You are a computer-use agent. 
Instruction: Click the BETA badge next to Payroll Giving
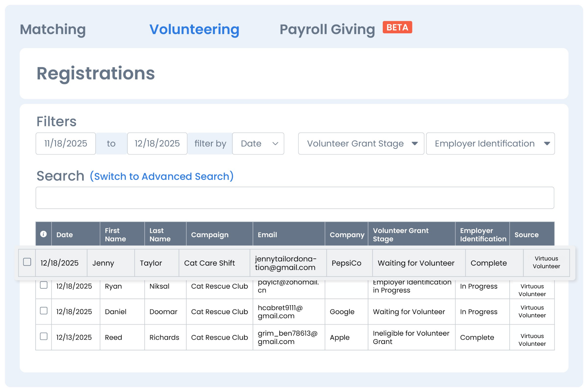point(397,28)
